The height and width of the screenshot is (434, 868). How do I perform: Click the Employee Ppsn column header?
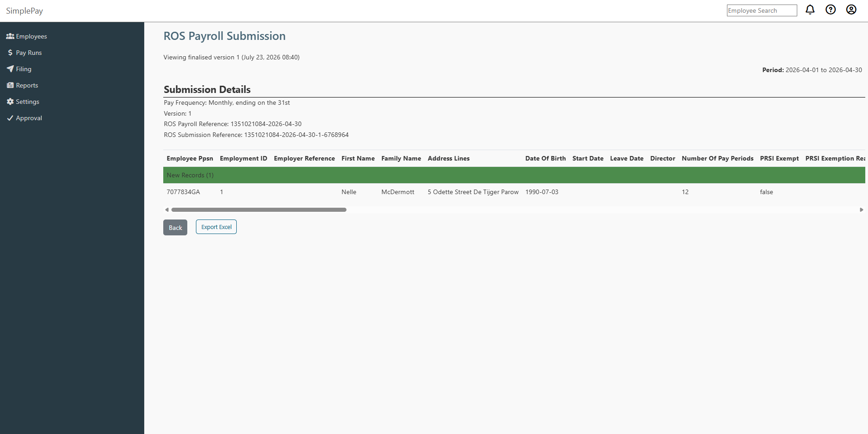pyautogui.click(x=190, y=158)
